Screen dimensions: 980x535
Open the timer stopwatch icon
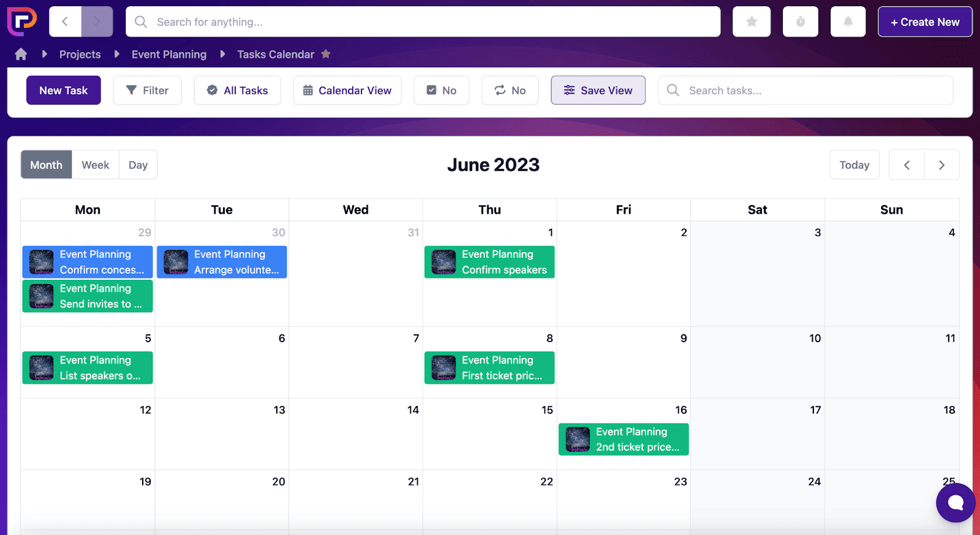[x=801, y=22]
